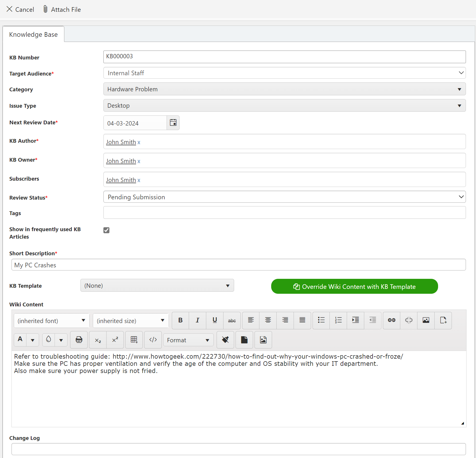Switch to the Knowledge Base tab

point(33,34)
